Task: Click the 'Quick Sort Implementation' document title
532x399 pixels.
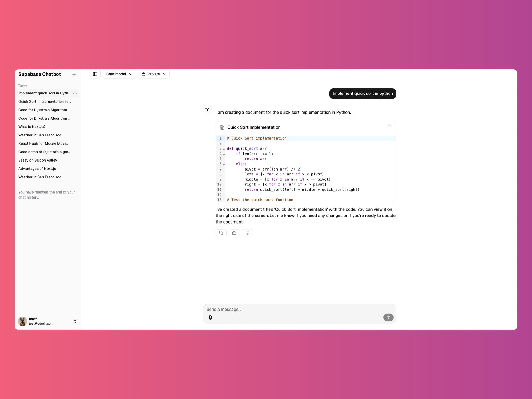Action: tap(254, 127)
